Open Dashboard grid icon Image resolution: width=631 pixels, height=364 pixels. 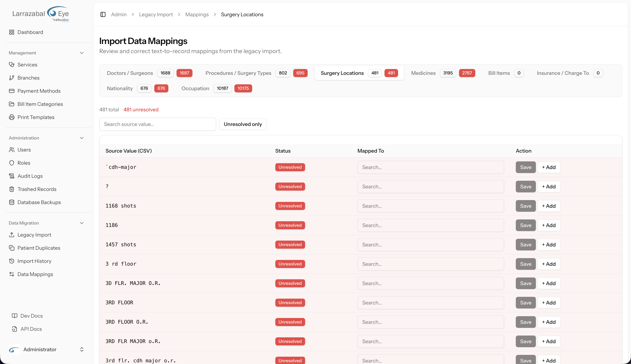12,32
